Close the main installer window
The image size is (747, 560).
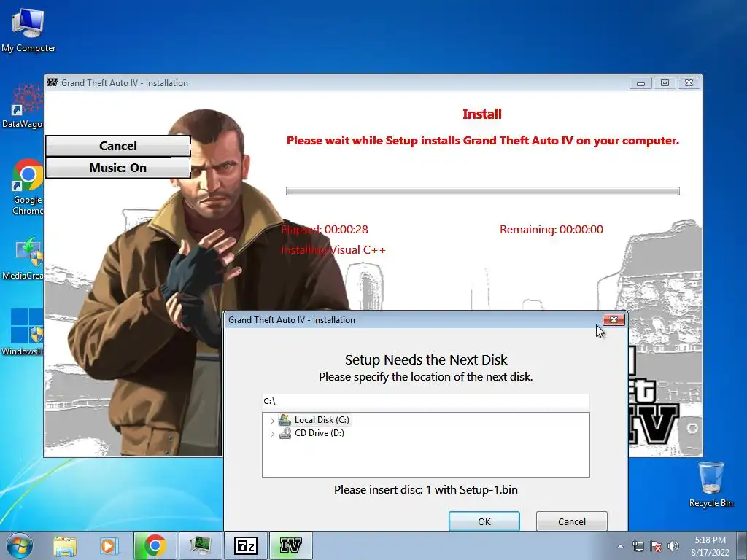click(689, 83)
